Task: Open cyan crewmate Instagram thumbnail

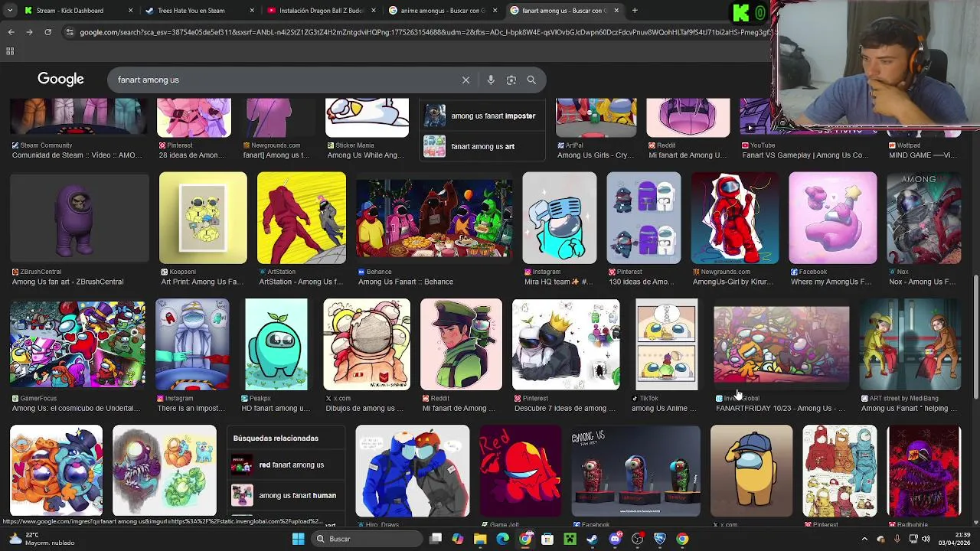Action: (560, 218)
